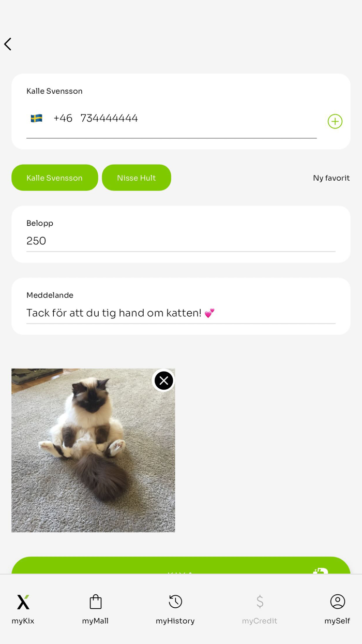Open the myMall shopping bag icon
The image size is (362, 644).
point(95,602)
